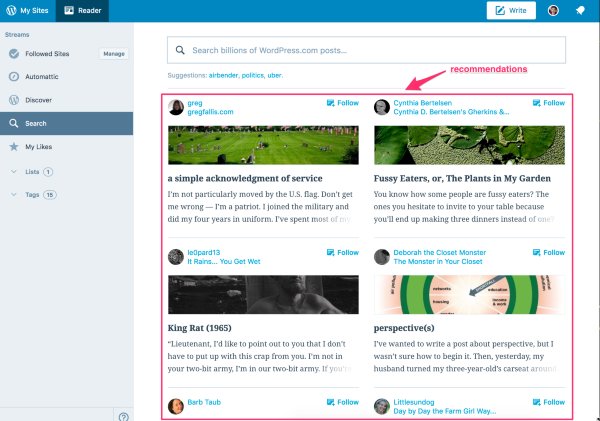
Task: Follow Deborah the Closet Monster
Action: pos(548,253)
